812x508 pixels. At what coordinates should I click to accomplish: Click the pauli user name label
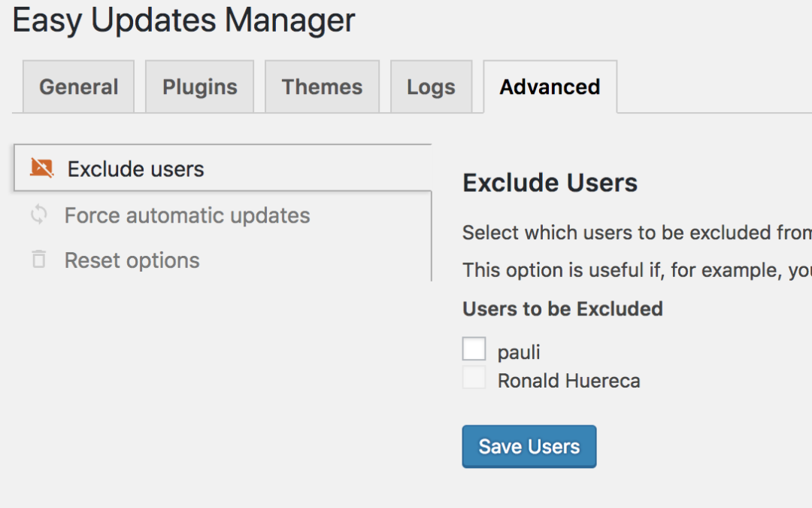519,352
